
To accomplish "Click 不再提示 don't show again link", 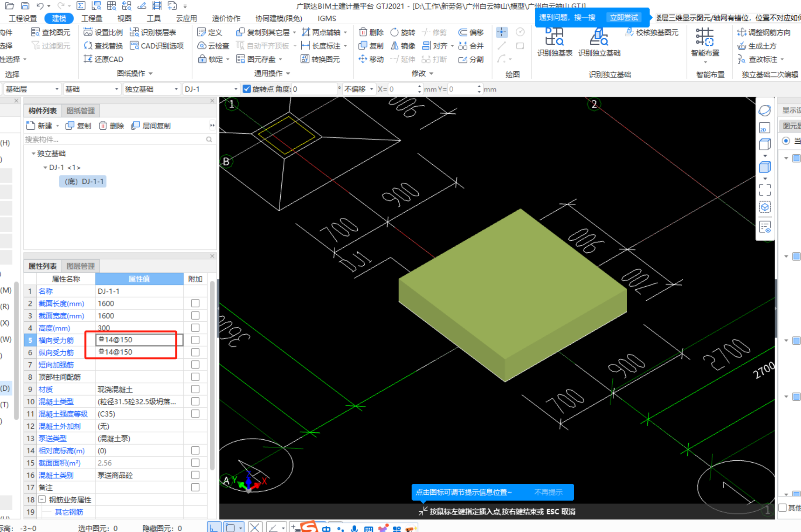I will pos(548,492).
